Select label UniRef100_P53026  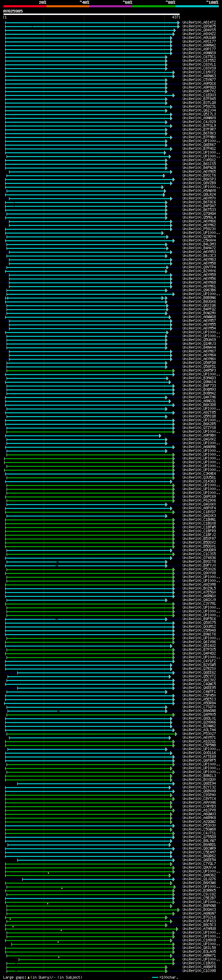[199, 569]
